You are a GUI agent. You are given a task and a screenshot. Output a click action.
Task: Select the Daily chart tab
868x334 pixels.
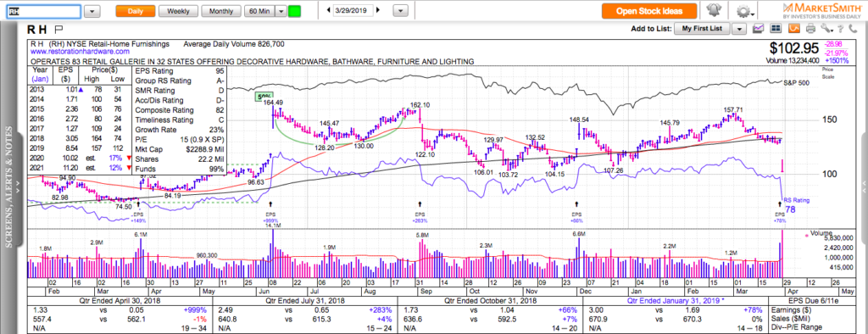point(135,11)
